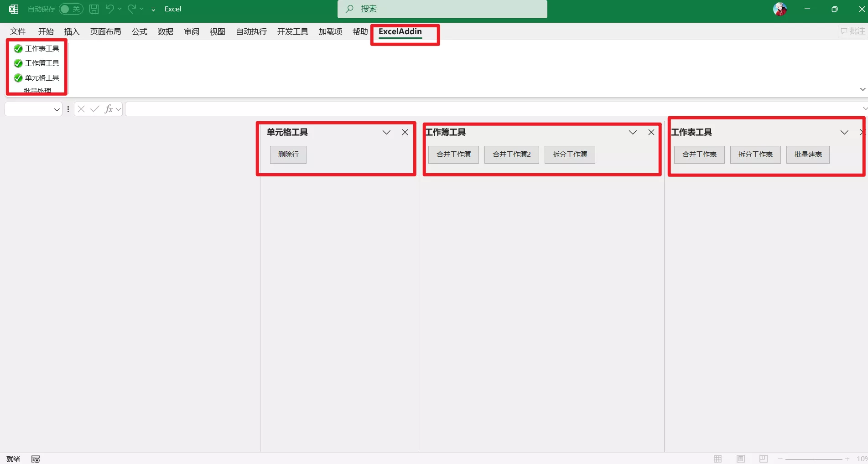This screenshot has width=868, height=464.
Task: Click the 搜索 search box
Action: click(x=442, y=9)
